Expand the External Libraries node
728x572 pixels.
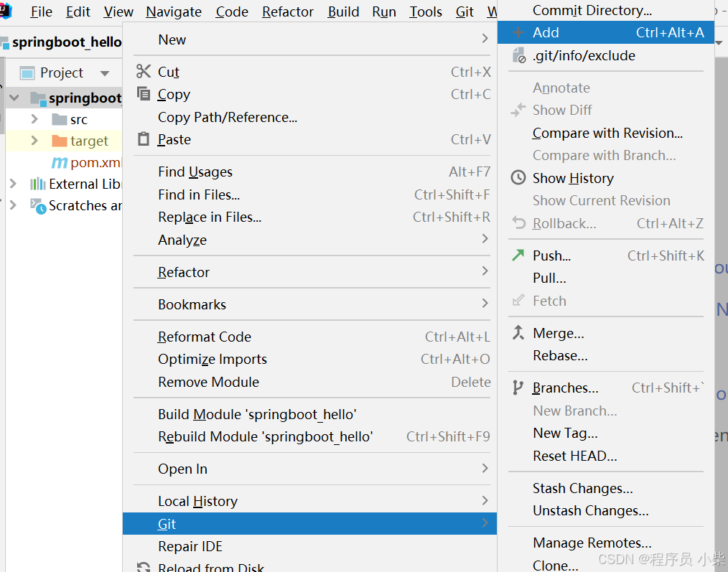[13, 184]
